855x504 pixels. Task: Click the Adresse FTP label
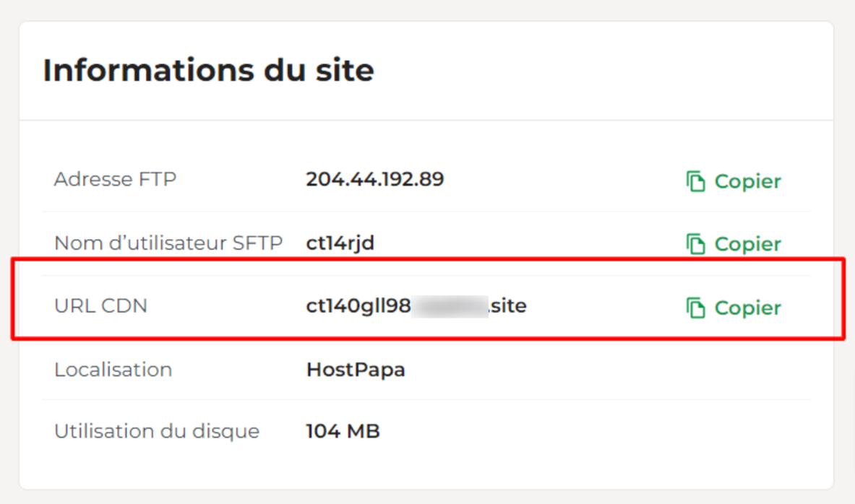[x=115, y=179]
